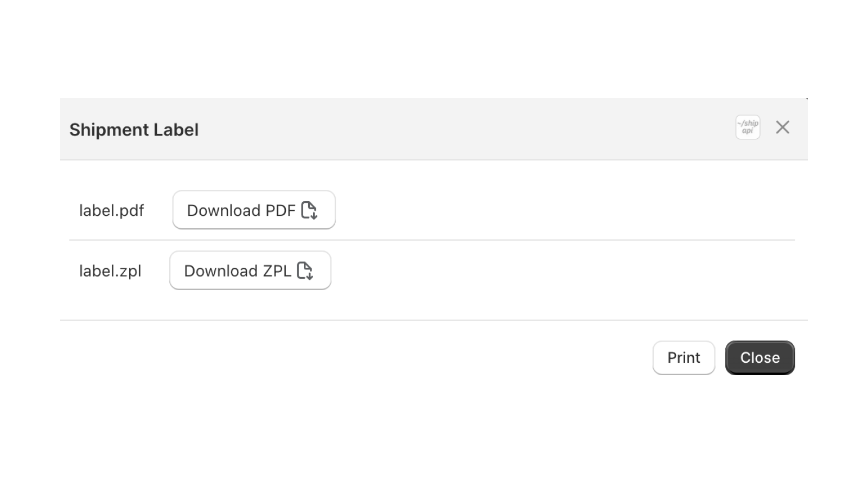The image size is (868, 488).
Task: Dismiss the dialog using the X control
Action: click(x=782, y=127)
